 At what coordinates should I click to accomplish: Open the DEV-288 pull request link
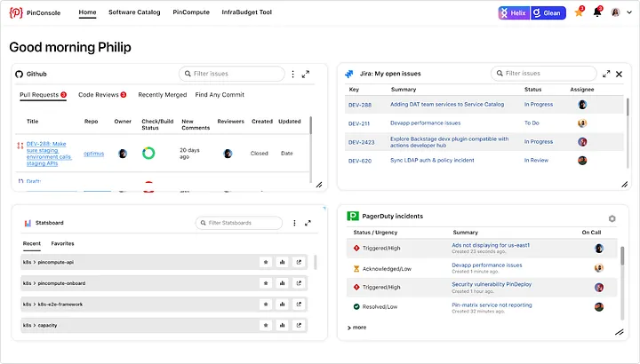coord(49,154)
